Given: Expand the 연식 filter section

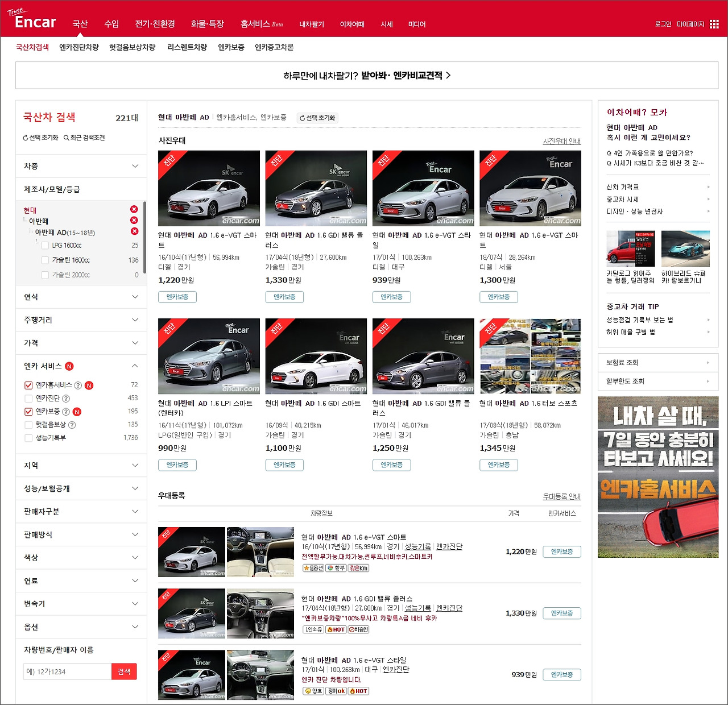Looking at the screenshot, I should [81, 297].
